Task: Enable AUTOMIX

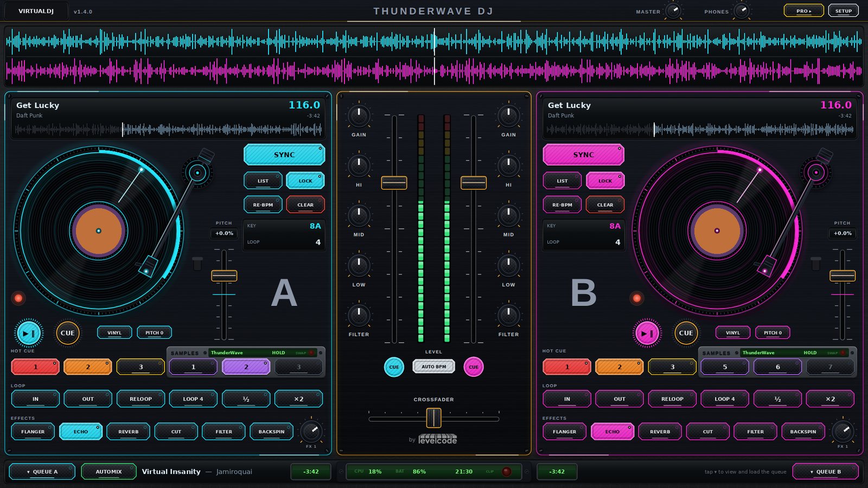Action: [109, 472]
